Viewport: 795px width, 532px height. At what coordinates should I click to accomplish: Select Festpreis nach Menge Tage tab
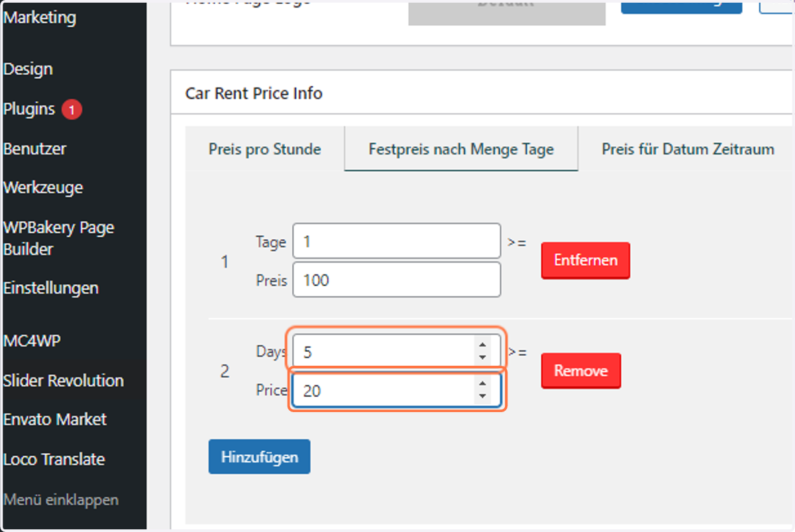pyautogui.click(x=461, y=149)
